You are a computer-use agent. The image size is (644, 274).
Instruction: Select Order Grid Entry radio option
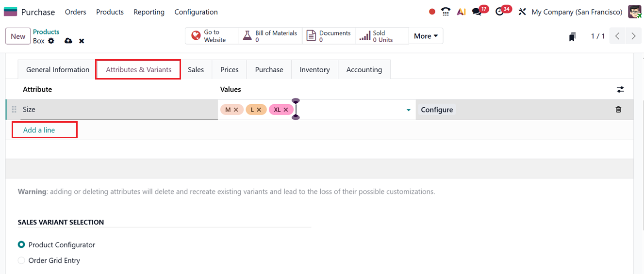pyautogui.click(x=21, y=260)
